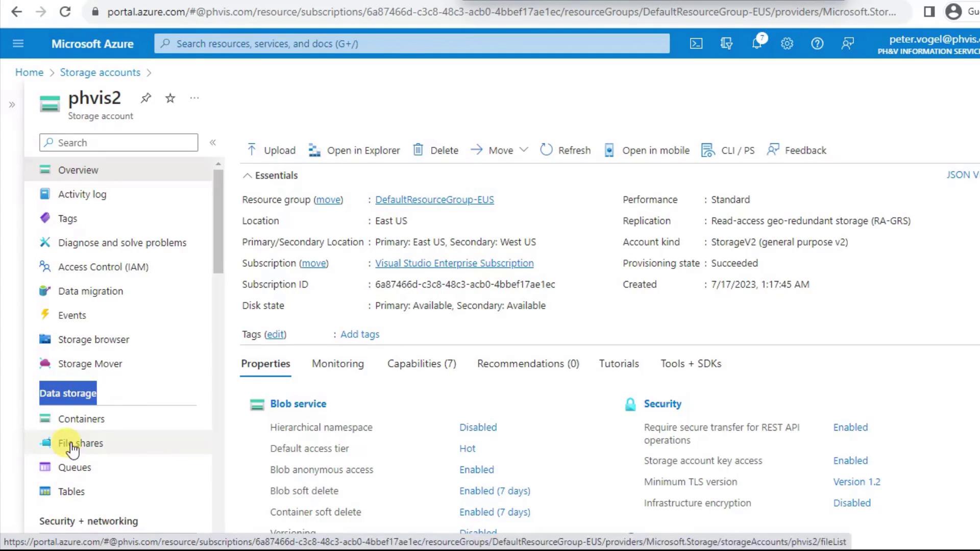This screenshot has width=980, height=551.
Task: Switch to the Monitoring tab
Action: [338, 364]
